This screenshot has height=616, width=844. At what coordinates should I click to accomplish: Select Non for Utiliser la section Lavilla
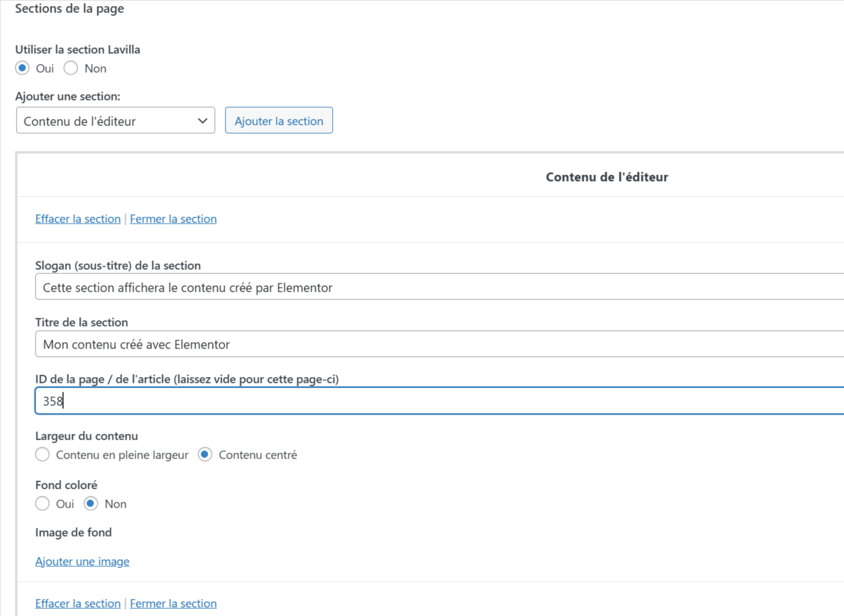click(71, 68)
